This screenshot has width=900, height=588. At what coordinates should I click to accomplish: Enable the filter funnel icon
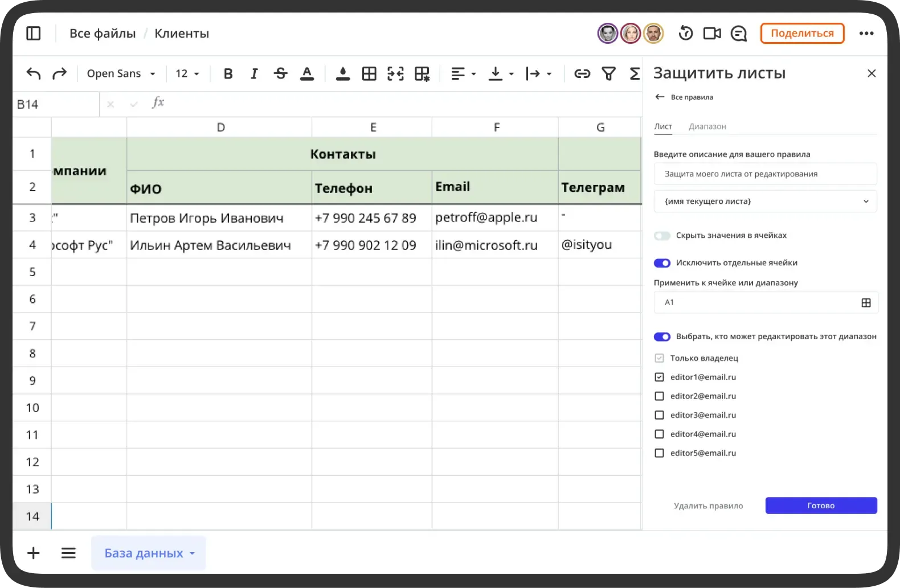click(608, 73)
